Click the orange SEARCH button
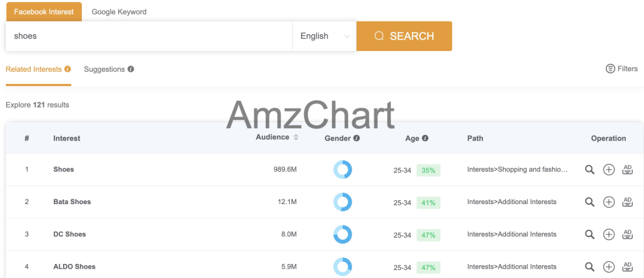This screenshot has width=644, height=278. click(404, 36)
